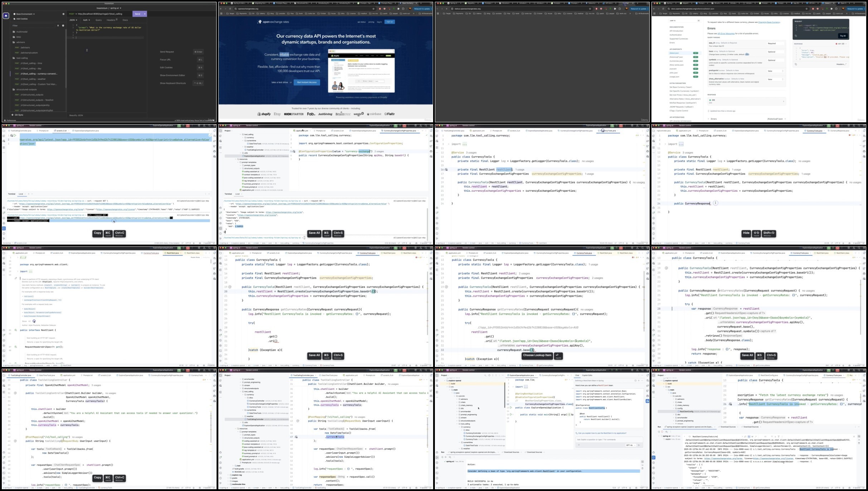868x491 pixels.
Task: Click the Insomnium home icon
Action: point(6,16)
